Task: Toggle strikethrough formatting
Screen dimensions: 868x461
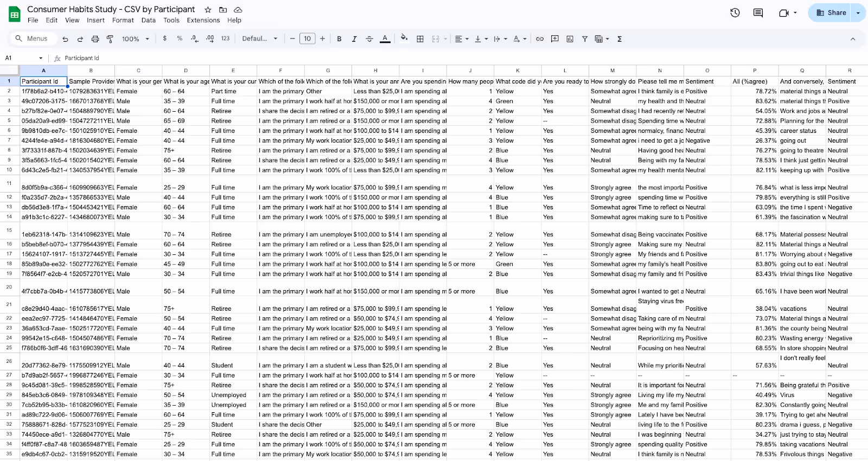Action: pyautogui.click(x=369, y=39)
